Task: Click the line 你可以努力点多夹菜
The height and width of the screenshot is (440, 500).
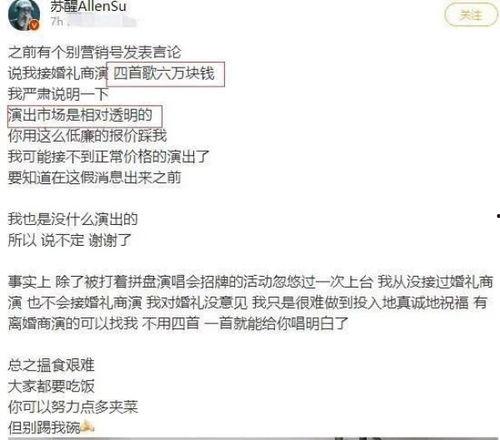Action: (x=73, y=407)
